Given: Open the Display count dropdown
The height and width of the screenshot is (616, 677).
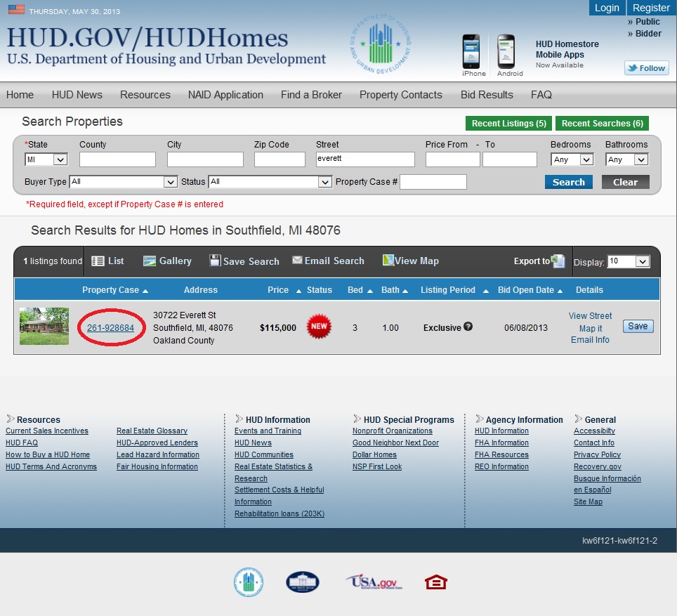Looking at the screenshot, I should (x=629, y=261).
